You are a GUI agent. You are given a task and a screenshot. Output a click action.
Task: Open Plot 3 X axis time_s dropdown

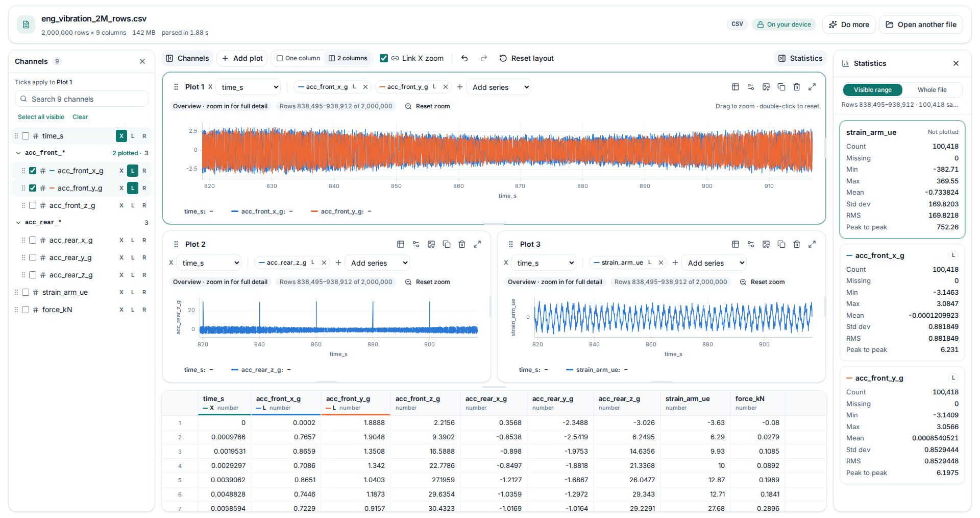[544, 263]
